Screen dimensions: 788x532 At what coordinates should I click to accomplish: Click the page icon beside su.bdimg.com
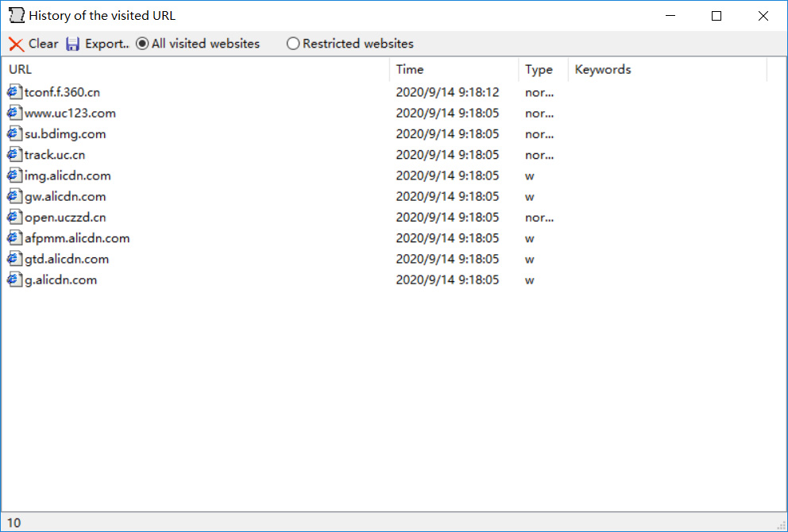(x=15, y=133)
